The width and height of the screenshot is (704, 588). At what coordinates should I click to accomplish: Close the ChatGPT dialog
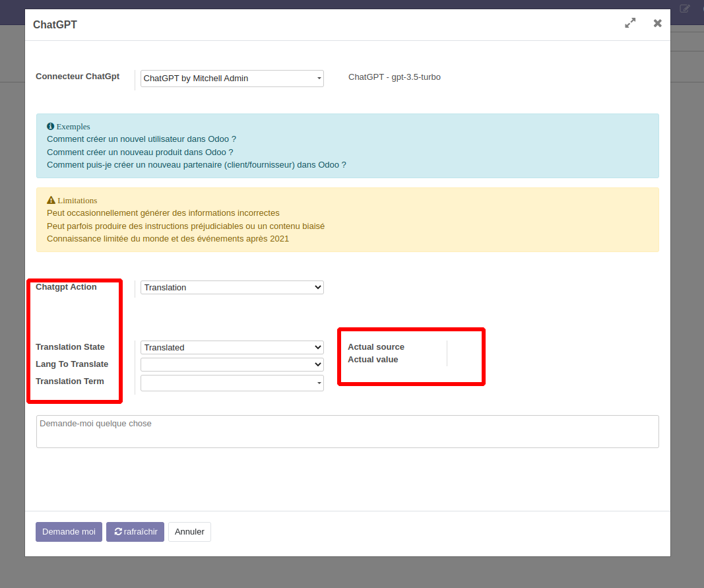(657, 23)
